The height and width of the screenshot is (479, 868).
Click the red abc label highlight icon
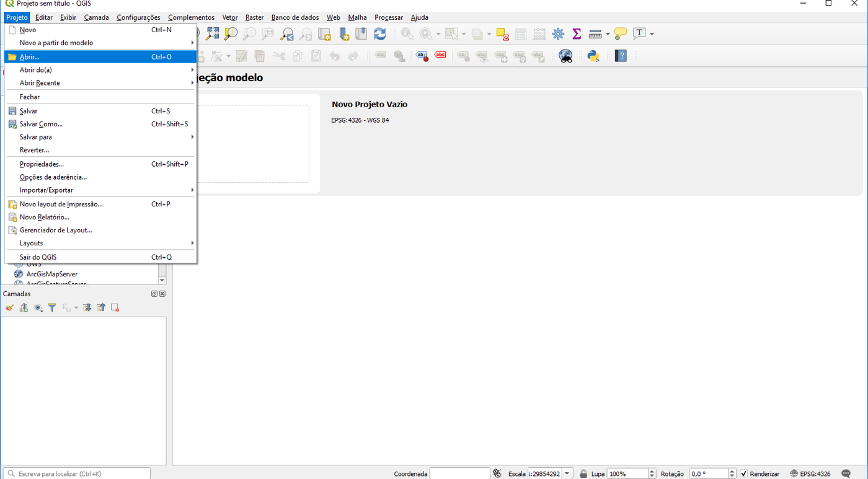[x=440, y=55]
